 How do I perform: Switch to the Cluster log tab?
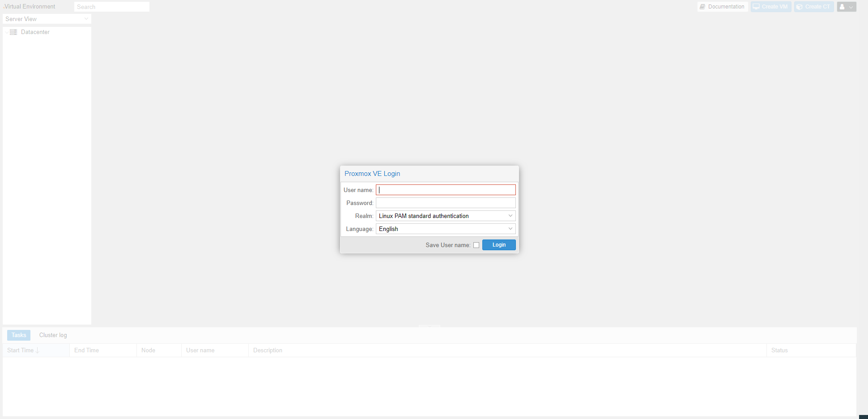tap(53, 335)
